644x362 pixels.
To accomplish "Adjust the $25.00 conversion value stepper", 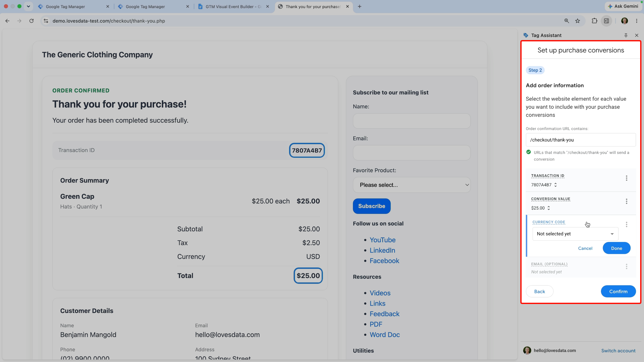I will pyautogui.click(x=548, y=208).
